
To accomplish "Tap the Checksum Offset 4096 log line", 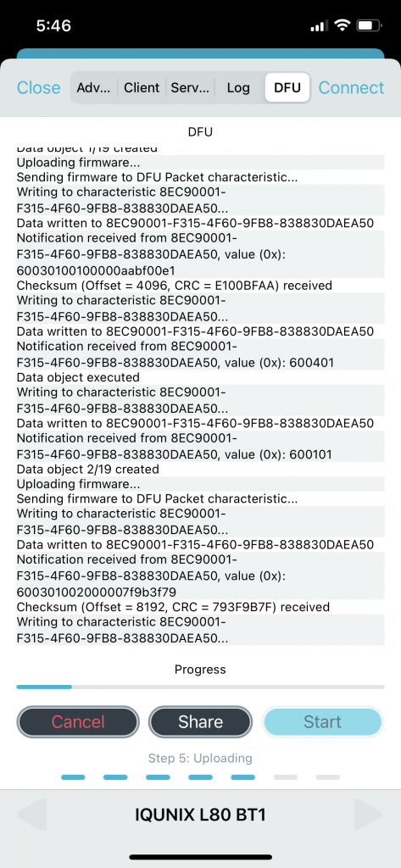I will pyautogui.click(x=175, y=286).
